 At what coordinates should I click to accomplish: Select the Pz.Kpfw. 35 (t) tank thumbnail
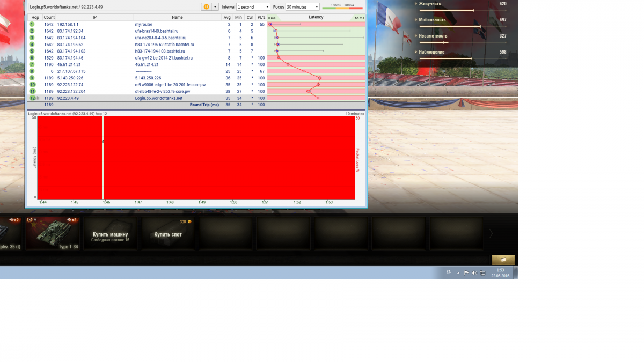coord(11,233)
